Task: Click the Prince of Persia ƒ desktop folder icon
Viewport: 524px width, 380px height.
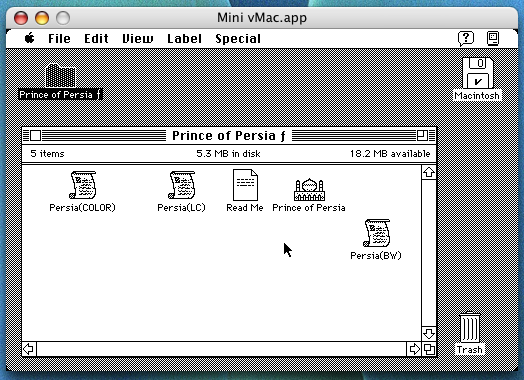Action: click(60, 75)
